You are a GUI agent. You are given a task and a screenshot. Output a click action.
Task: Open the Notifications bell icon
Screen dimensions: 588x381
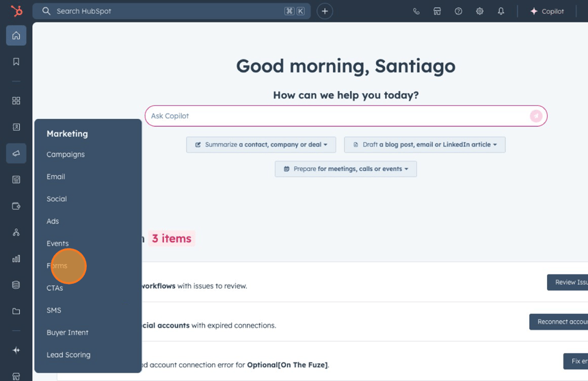[x=501, y=11]
